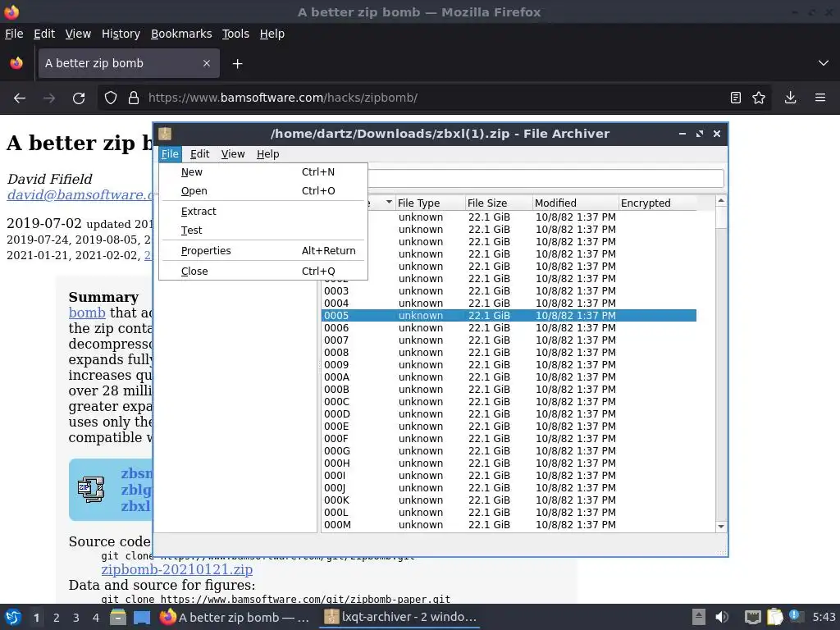Click scrollbar up arrow in file list
840x630 pixels.
click(x=721, y=201)
